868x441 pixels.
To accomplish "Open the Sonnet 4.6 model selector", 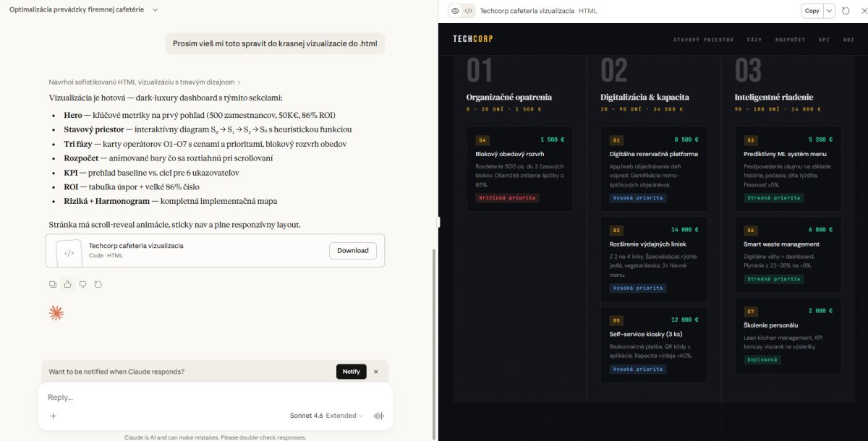I will point(325,416).
